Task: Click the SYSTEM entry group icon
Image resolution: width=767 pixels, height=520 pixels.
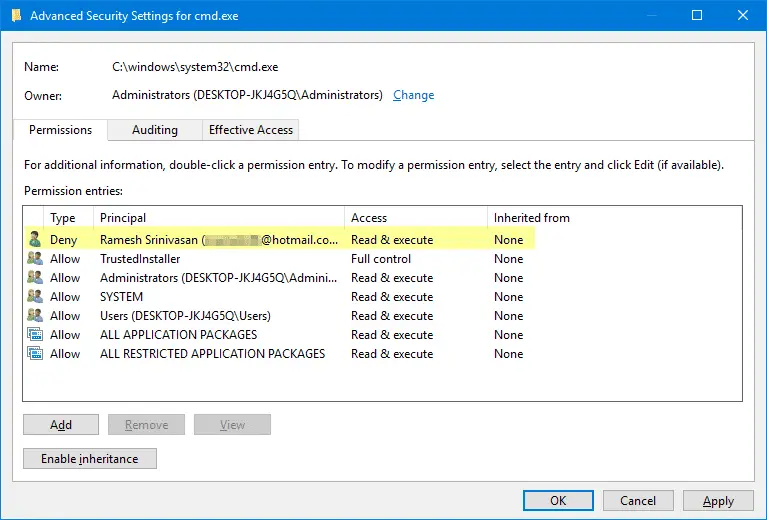Action: click(x=35, y=297)
